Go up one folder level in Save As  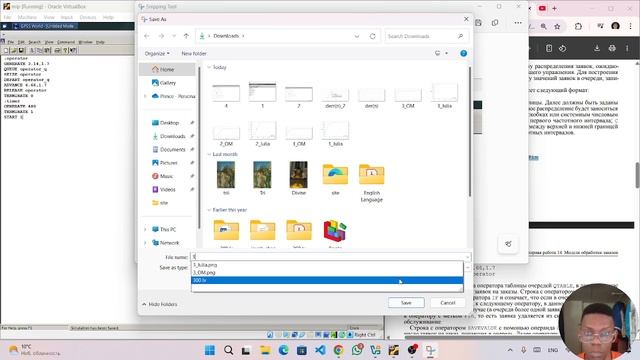187,36
